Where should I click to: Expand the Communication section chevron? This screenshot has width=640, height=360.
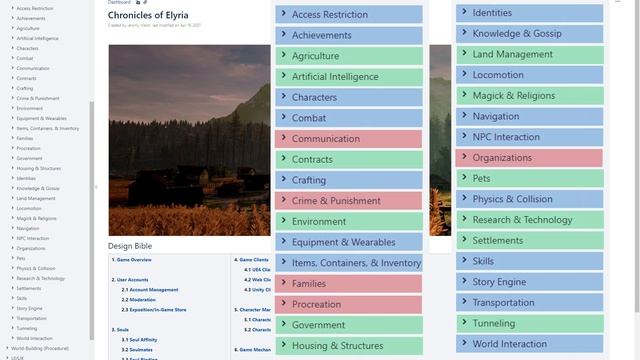click(x=284, y=138)
